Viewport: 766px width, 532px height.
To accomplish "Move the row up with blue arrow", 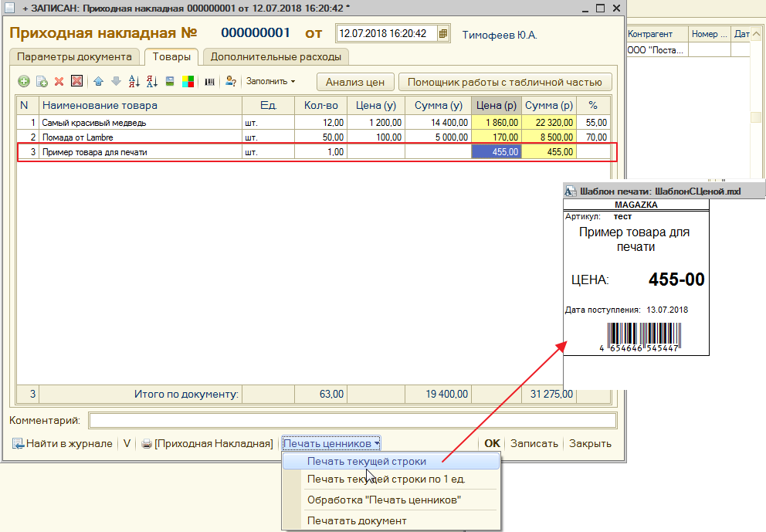I will click(99, 82).
